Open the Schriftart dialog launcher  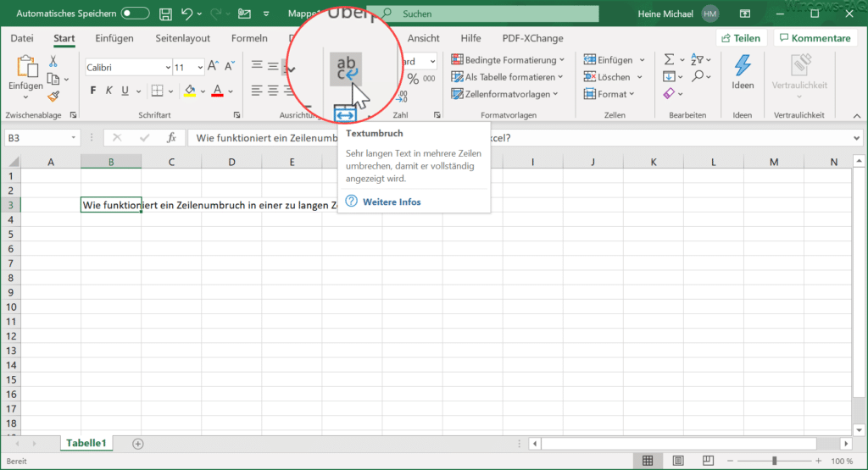click(x=237, y=115)
